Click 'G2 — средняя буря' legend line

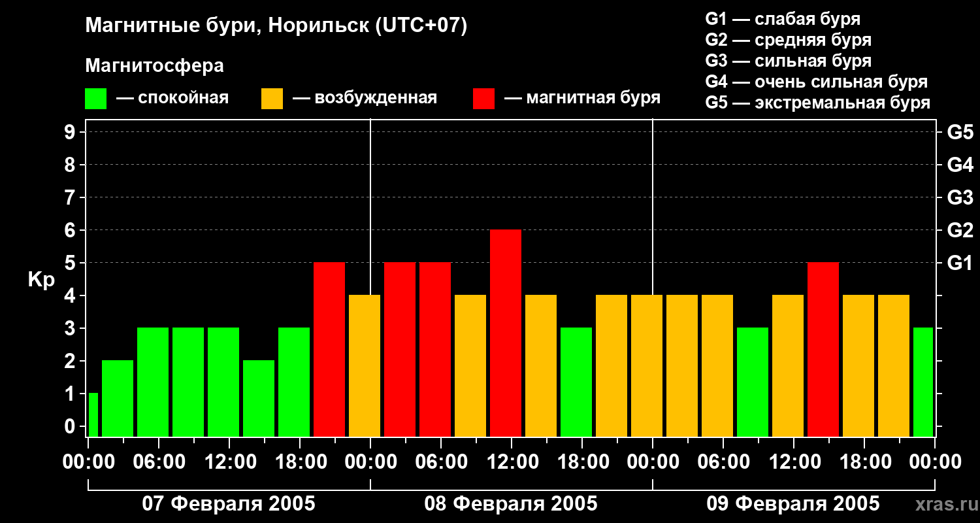click(788, 40)
